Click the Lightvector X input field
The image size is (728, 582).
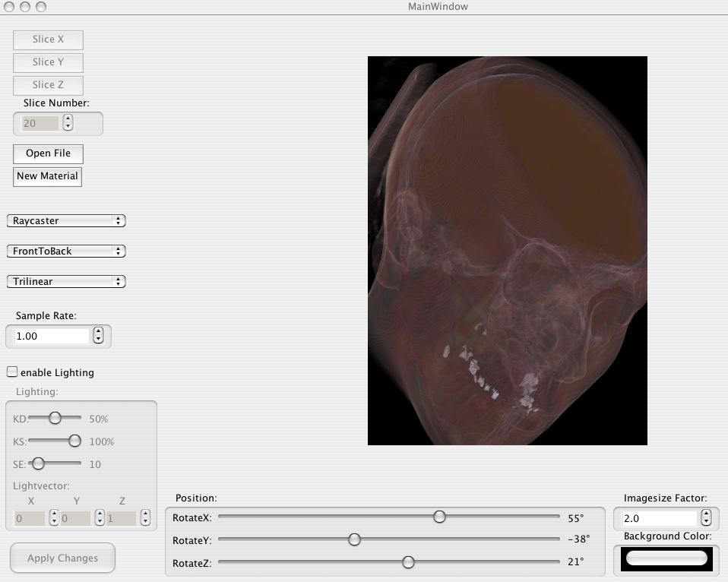(x=29, y=518)
